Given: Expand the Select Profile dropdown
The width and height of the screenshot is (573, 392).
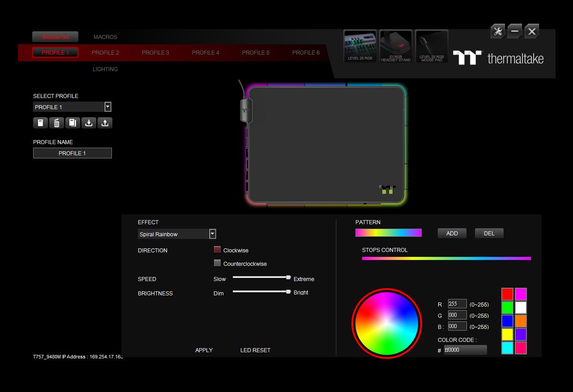Looking at the screenshot, I should [x=107, y=107].
